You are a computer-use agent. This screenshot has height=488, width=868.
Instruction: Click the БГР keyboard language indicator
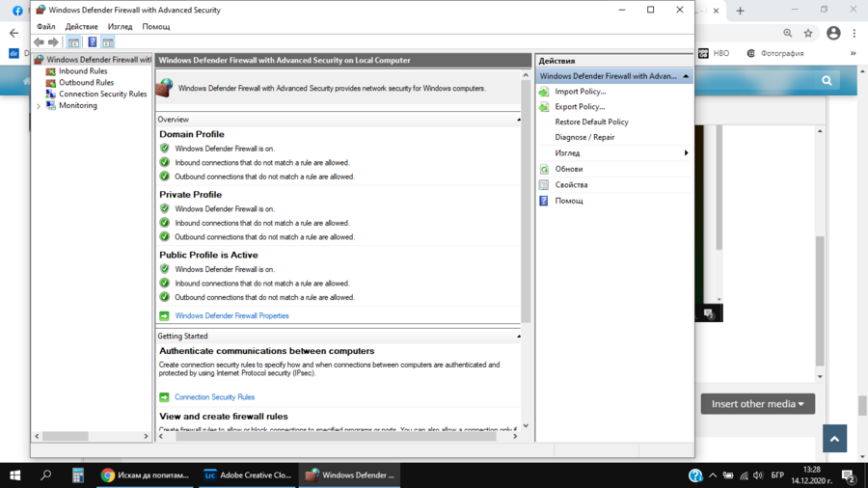click(x=777, y=475)
